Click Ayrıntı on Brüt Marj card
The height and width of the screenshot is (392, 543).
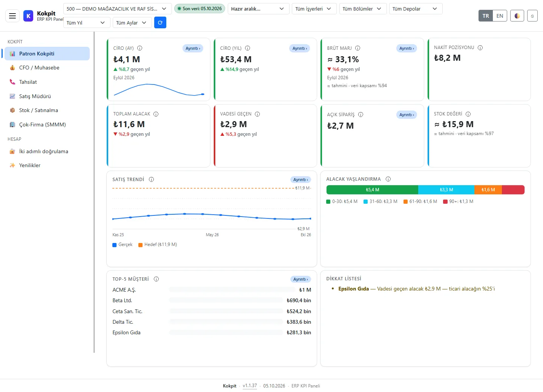pos(406,48)
